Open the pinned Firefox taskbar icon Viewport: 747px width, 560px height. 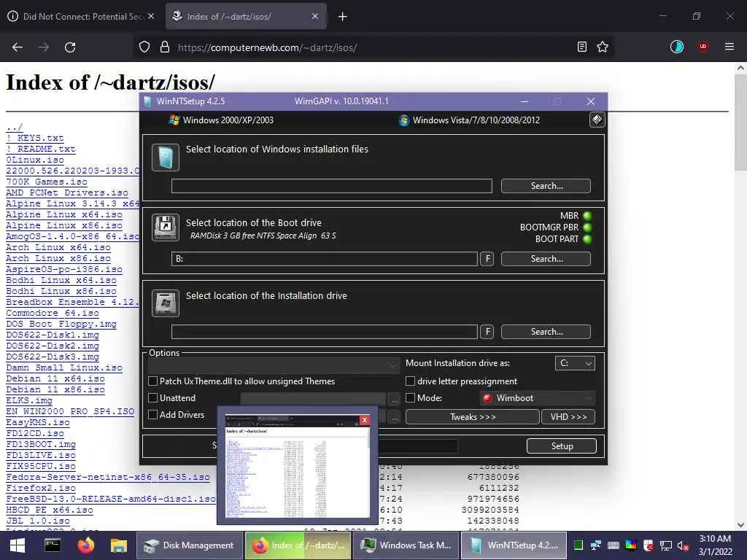(x=86, y=545)
